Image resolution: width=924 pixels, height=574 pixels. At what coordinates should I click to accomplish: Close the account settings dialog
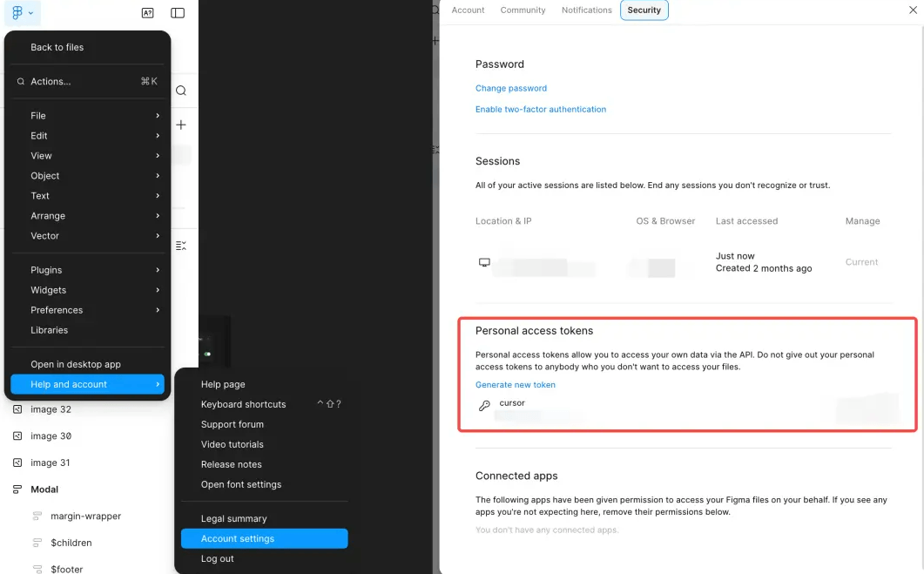[913, 10]
